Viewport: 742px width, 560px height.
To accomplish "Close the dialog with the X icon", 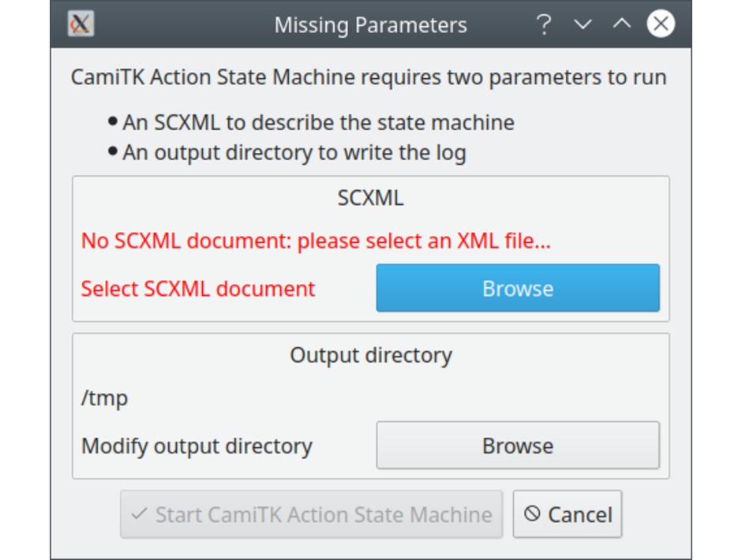I will [661, 24].
